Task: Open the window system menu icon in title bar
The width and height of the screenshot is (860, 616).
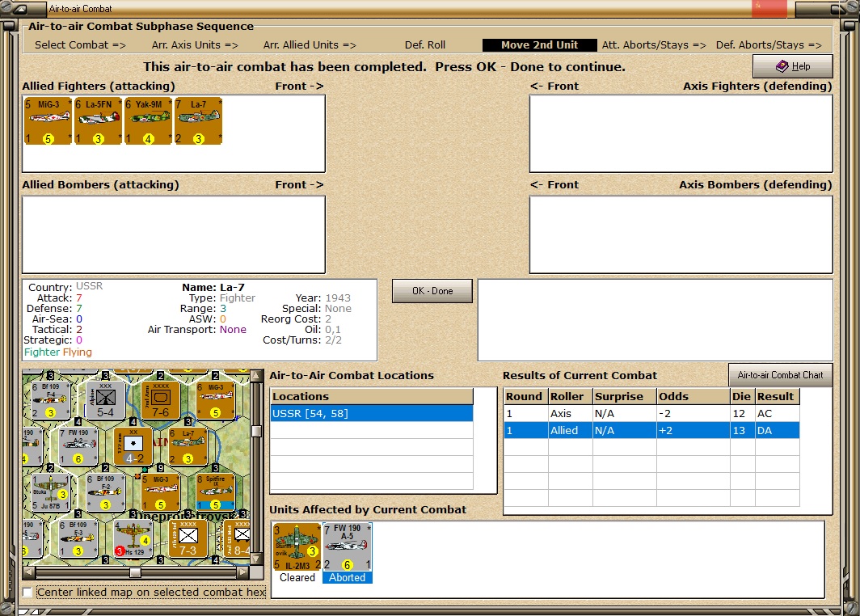Action: [20, 9]
